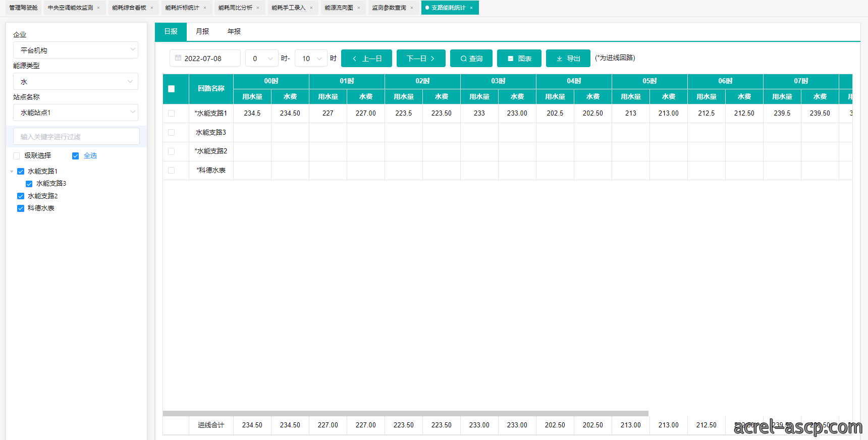Click the chart icon on 图表 button
This screenshot has width=868, height=440.
(511, 59)
